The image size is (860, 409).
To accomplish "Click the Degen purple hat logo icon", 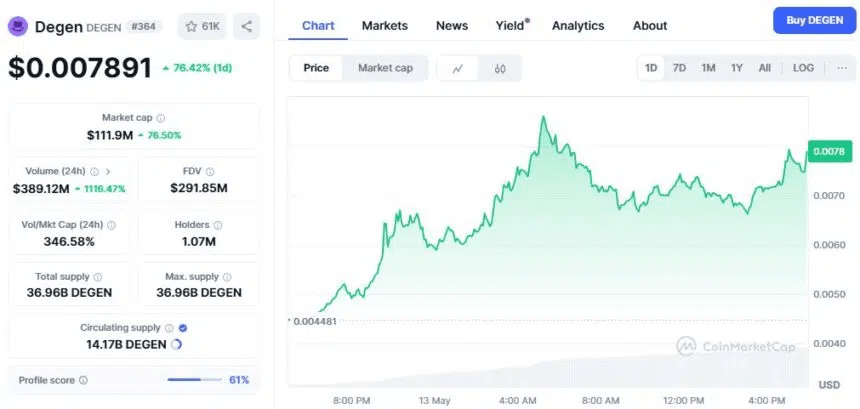I will point(18,26).
